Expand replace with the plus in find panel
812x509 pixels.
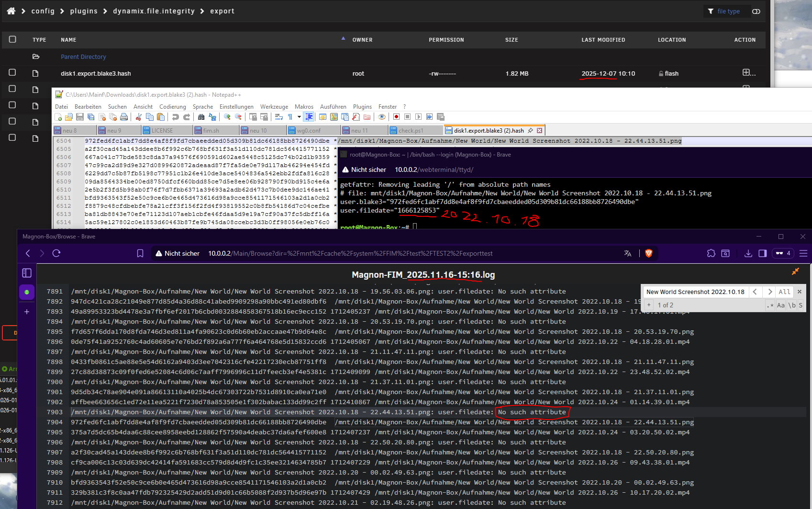tap(649, 305)
